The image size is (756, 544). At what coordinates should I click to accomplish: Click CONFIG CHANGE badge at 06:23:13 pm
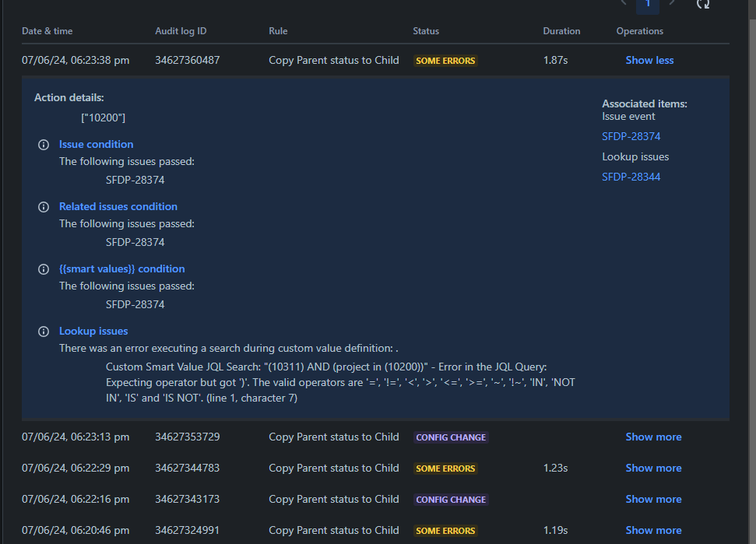[x=451, y=437]
